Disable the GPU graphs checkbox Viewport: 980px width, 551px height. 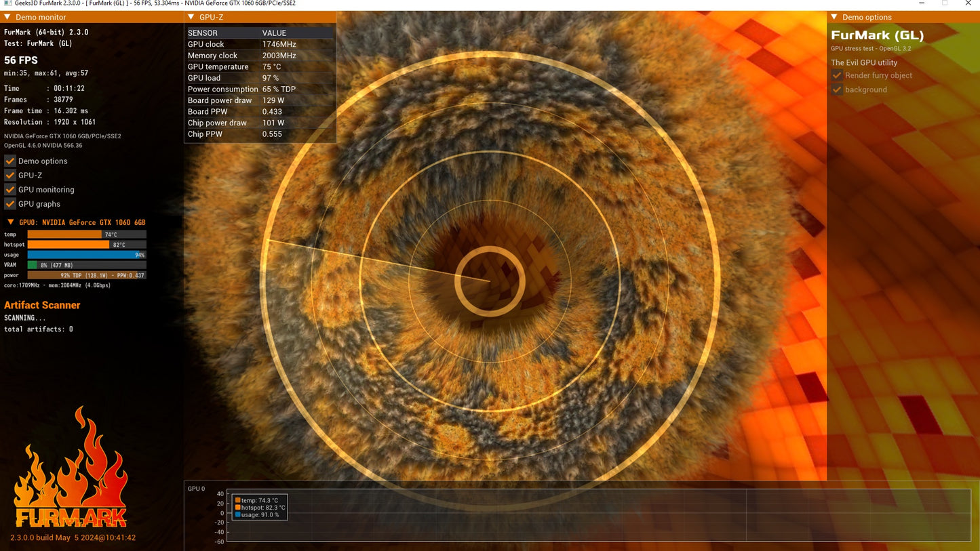(x=10, y=203)
